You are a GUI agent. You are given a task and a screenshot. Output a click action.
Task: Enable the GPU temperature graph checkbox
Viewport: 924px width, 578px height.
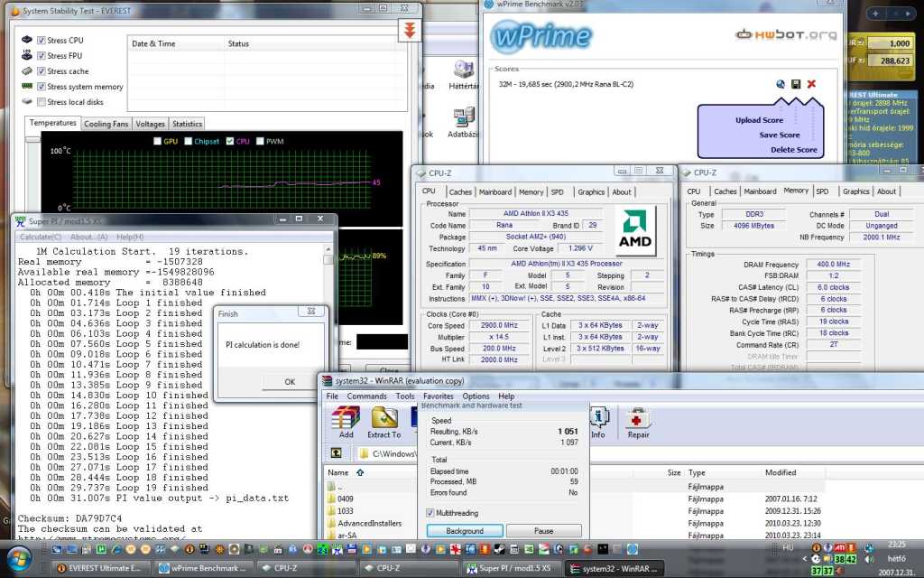click(x=157, y=141)
